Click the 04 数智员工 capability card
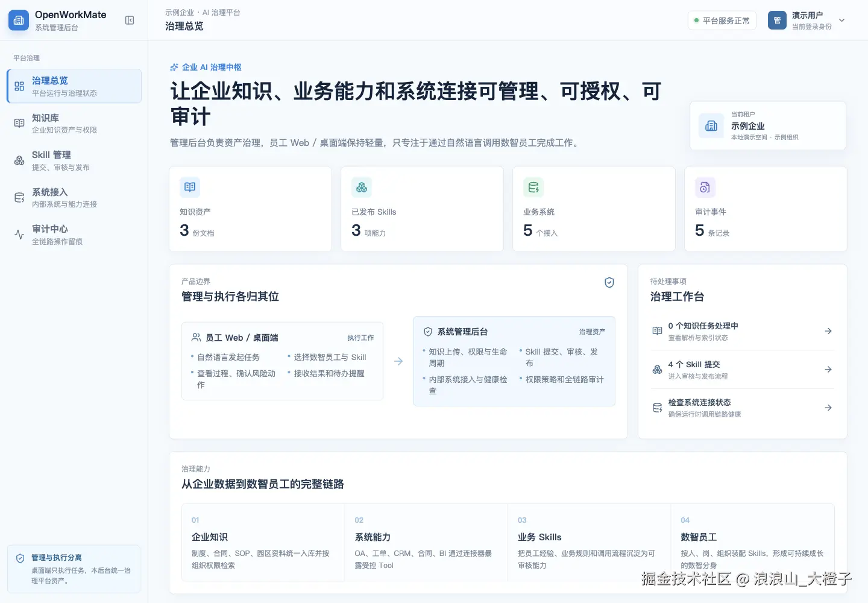 [753, 543]
